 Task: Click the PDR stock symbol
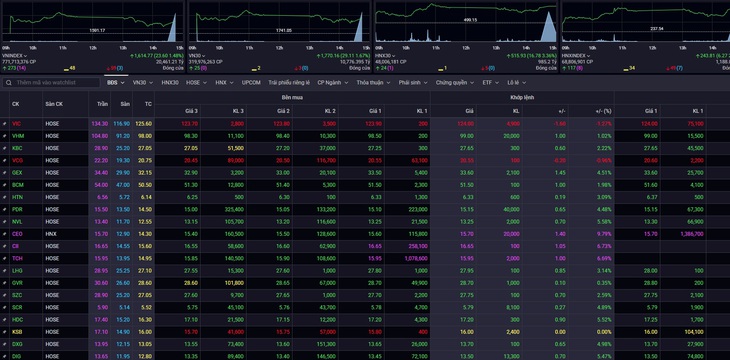click(17, 210)
